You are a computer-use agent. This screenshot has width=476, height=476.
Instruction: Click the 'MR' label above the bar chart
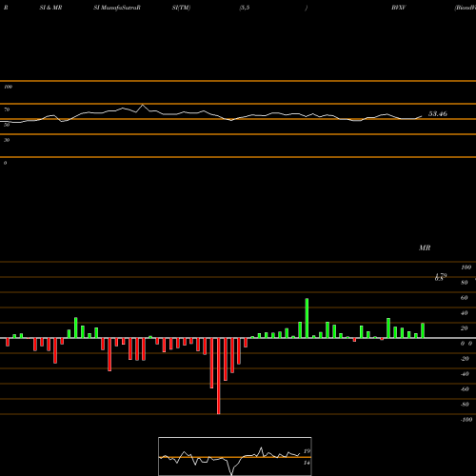[425, 248]
